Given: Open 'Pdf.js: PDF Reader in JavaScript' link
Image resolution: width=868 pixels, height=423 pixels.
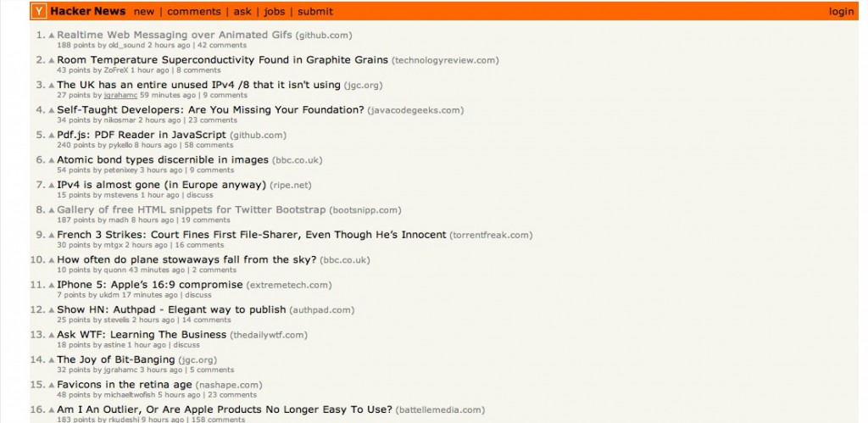Looking at the screenshot, I should [142, 135].
